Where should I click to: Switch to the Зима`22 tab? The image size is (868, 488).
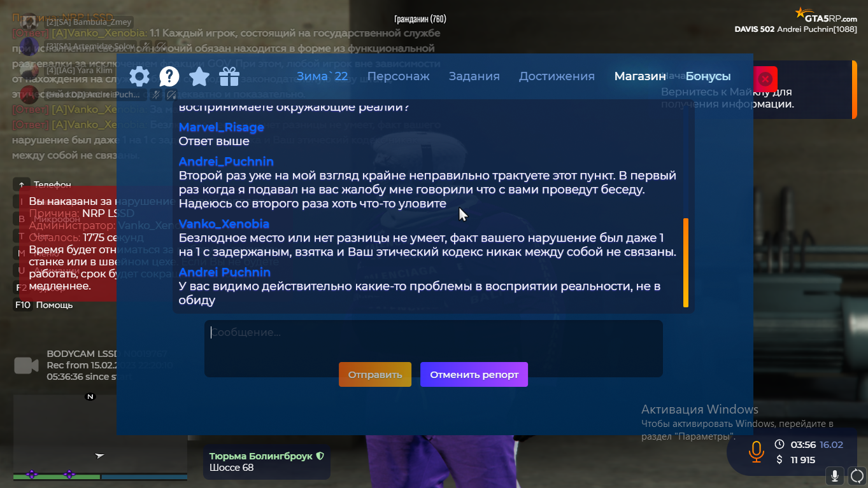322,76
